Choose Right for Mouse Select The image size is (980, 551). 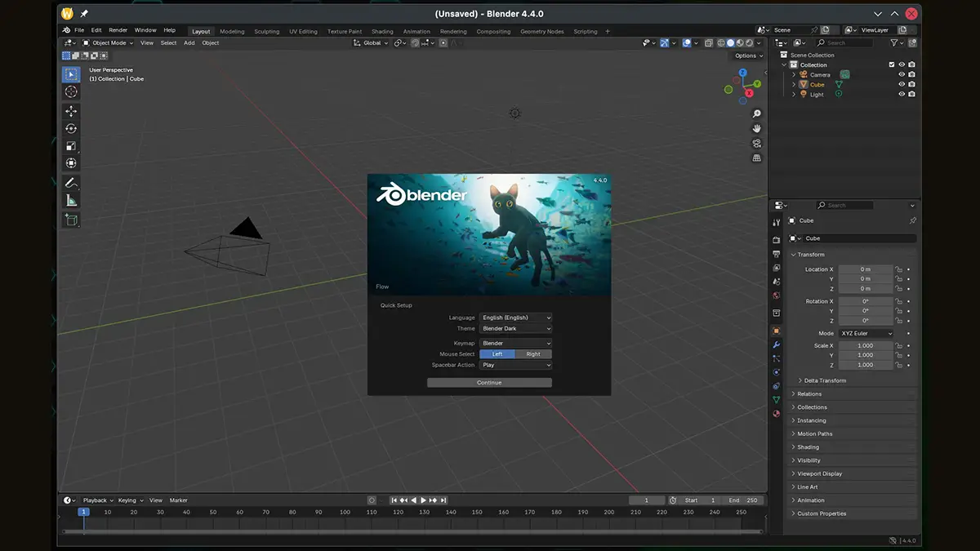pyautogui.click(x=533, y=354)
